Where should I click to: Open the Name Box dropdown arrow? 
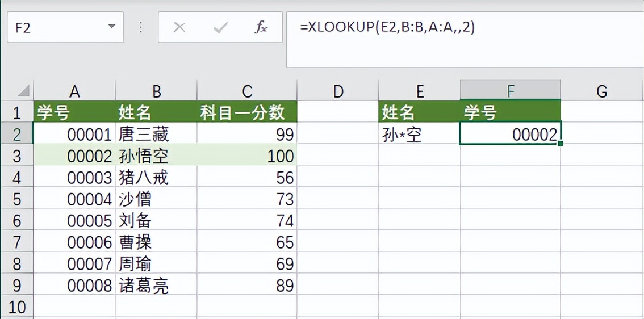111,27
